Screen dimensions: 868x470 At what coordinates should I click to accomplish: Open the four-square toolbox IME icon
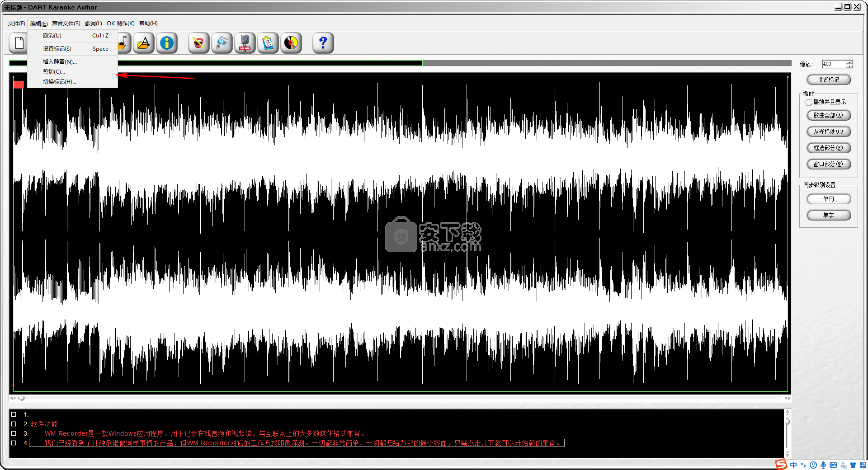[863, 465]
